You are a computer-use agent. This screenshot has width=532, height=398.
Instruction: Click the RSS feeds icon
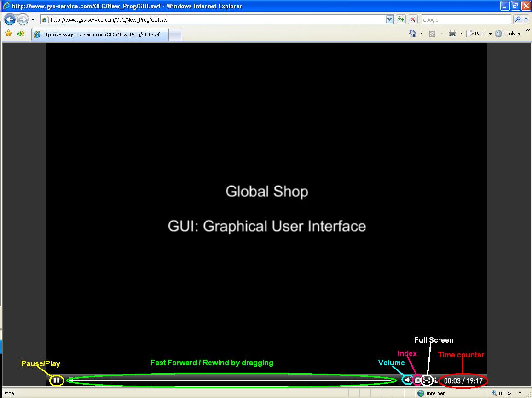[432, 34]
